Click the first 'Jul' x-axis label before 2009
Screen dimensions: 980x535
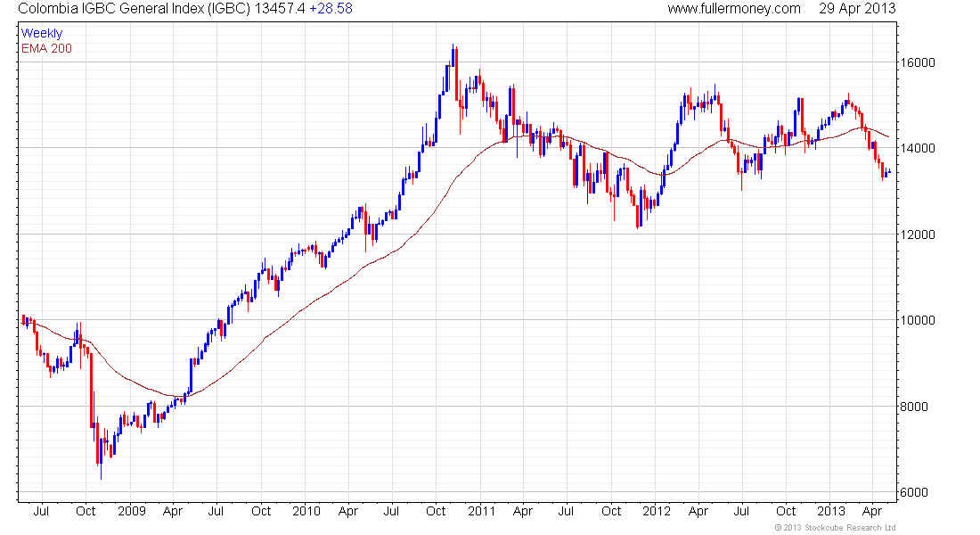(x=41, y=511)
